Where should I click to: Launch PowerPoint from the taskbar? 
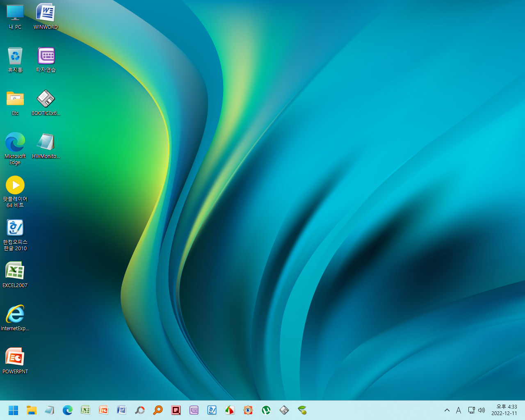[104, 410]
